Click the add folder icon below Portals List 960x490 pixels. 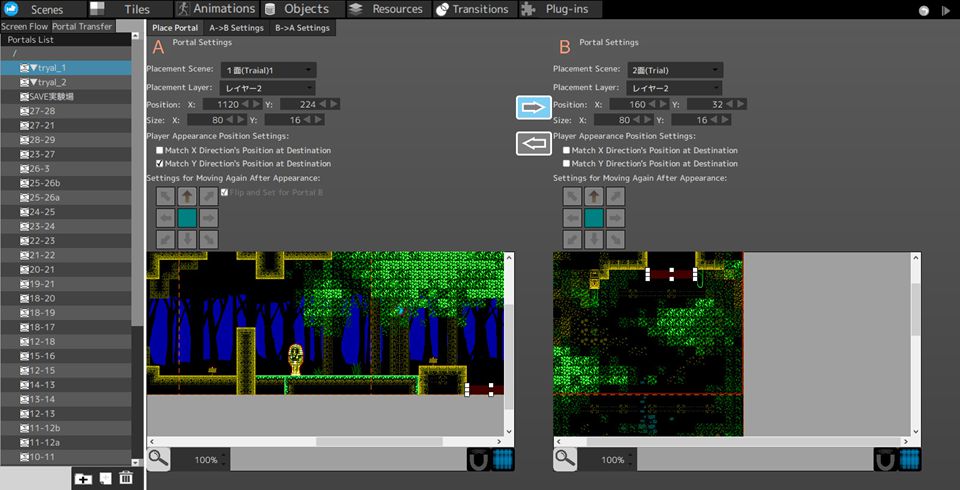pyautogui.click(x=84, y=478)
